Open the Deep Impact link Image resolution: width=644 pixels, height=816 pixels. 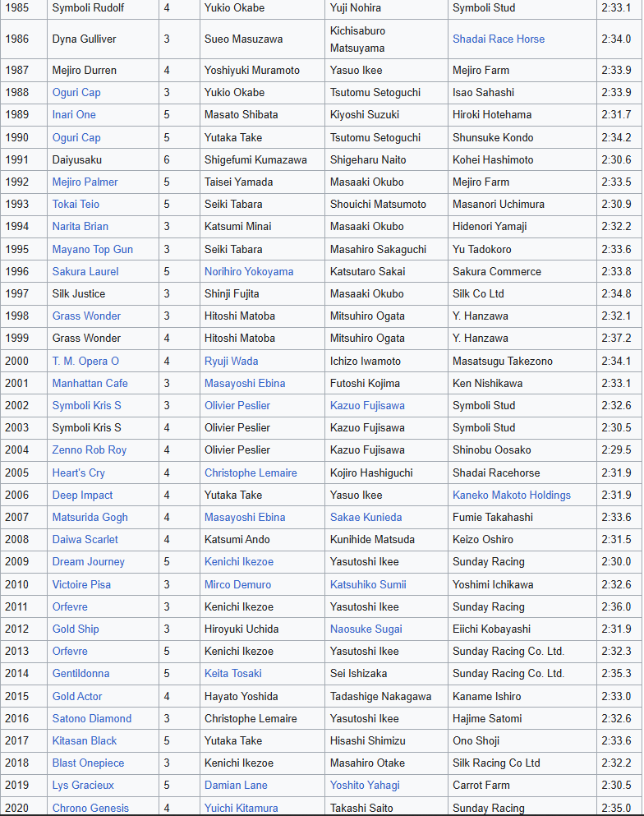(x=82, y=496)
